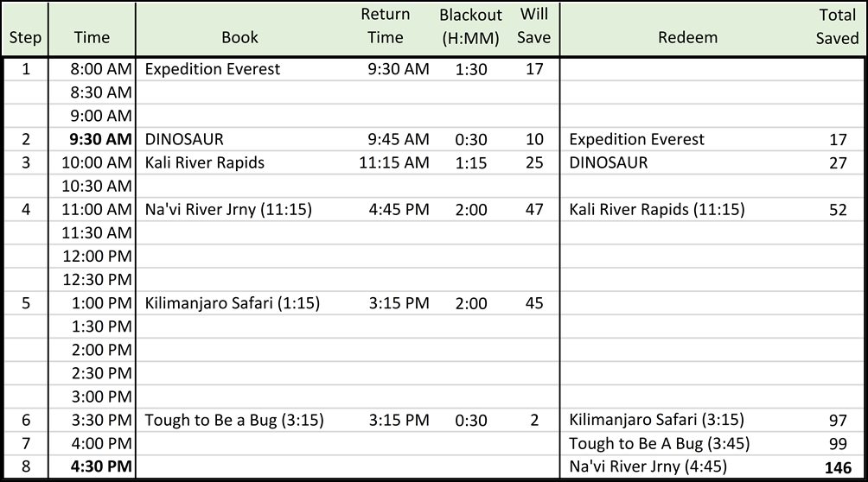Select the Kali River Rapids booking cell
Viewport: 868px width, 482px height.
205,162
